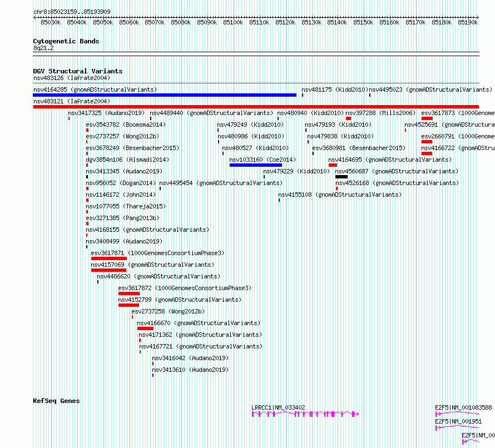Viewport: 495px width, 448px height.
Task: Open the nsv483126 (Iafrate2004) label
Action: (x=72, y=78)
